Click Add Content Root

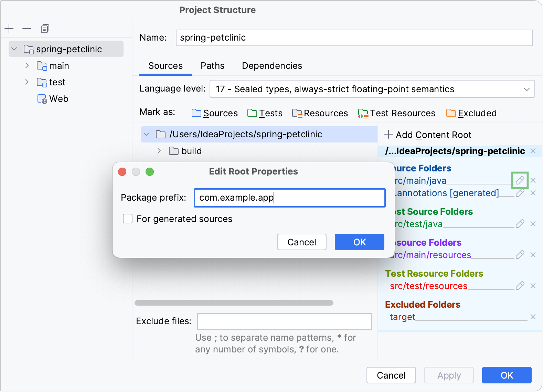click(428, 135)
